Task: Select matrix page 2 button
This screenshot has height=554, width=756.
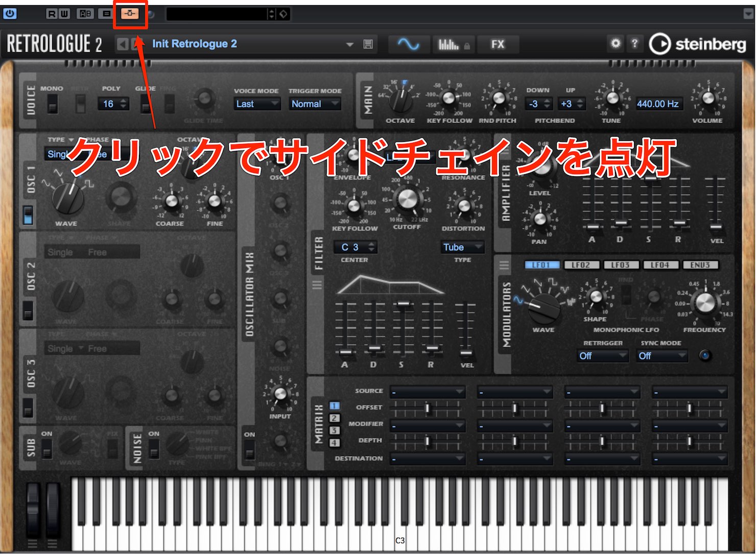Action: tap(334, 418)
